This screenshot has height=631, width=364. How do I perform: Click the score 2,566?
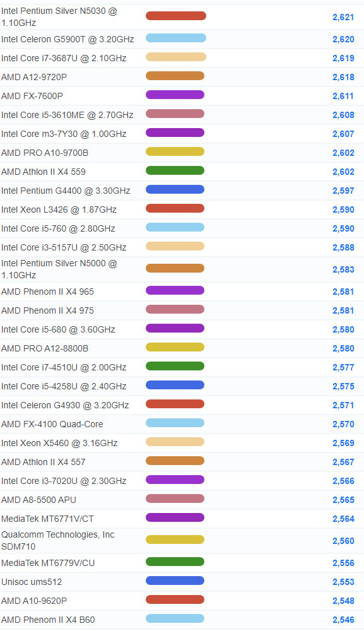pos(343,481)
